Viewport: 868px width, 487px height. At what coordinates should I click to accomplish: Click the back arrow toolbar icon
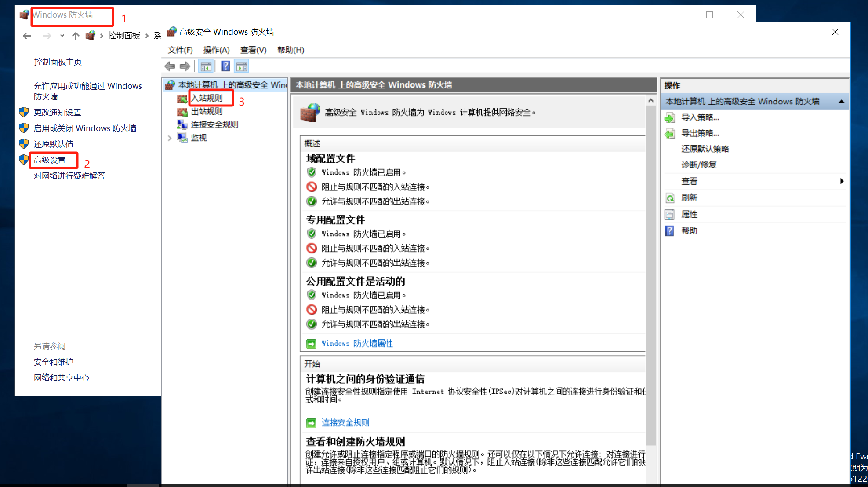point(170,66)
